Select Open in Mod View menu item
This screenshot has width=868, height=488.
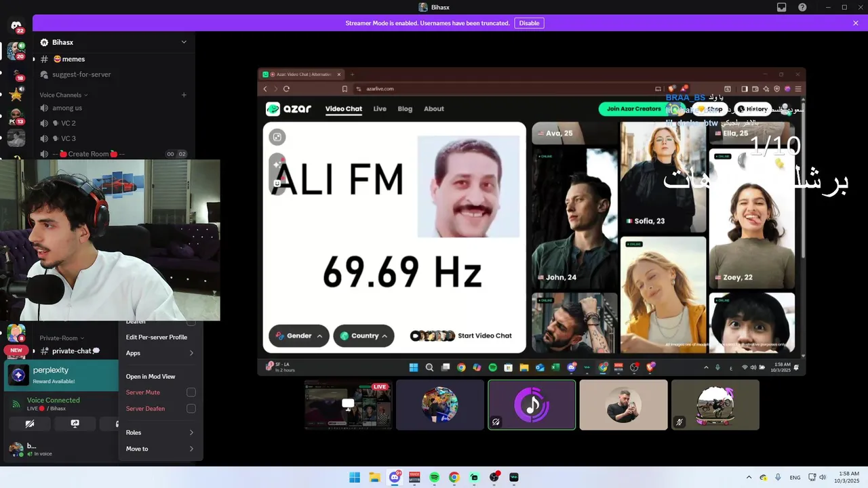[x=160, y=376]
